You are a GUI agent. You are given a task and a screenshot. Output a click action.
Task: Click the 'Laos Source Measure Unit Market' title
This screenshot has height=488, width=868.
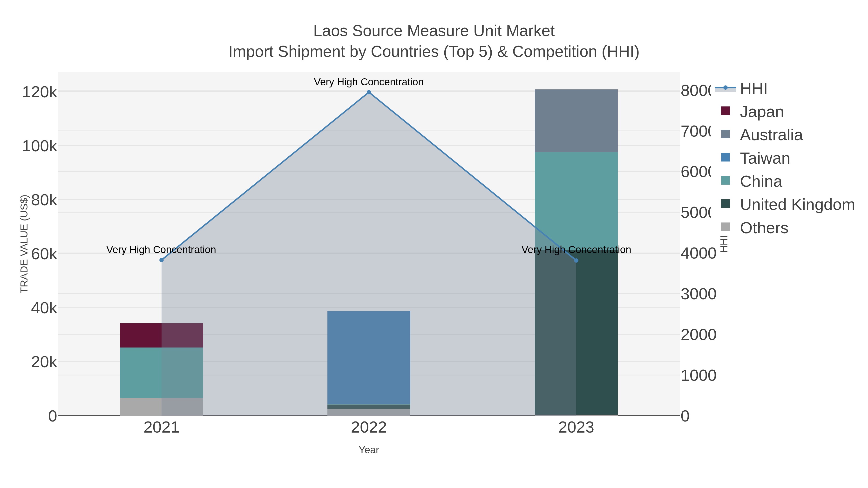click(x=434, y=31)
